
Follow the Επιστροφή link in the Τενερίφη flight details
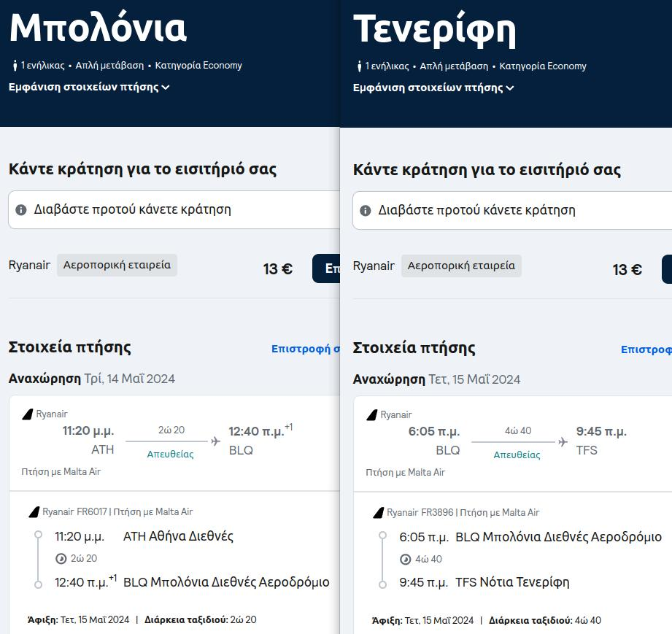tap(646, 349)
